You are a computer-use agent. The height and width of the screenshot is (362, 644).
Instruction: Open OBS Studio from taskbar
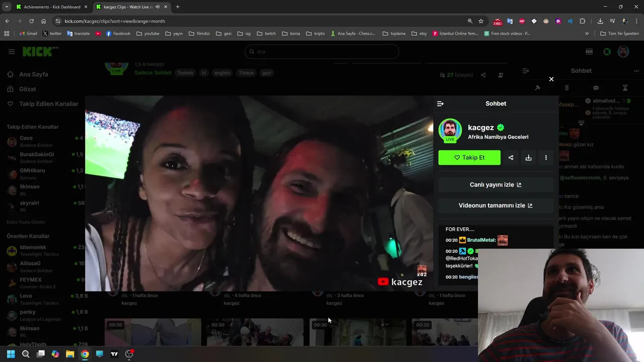point(129,354)
